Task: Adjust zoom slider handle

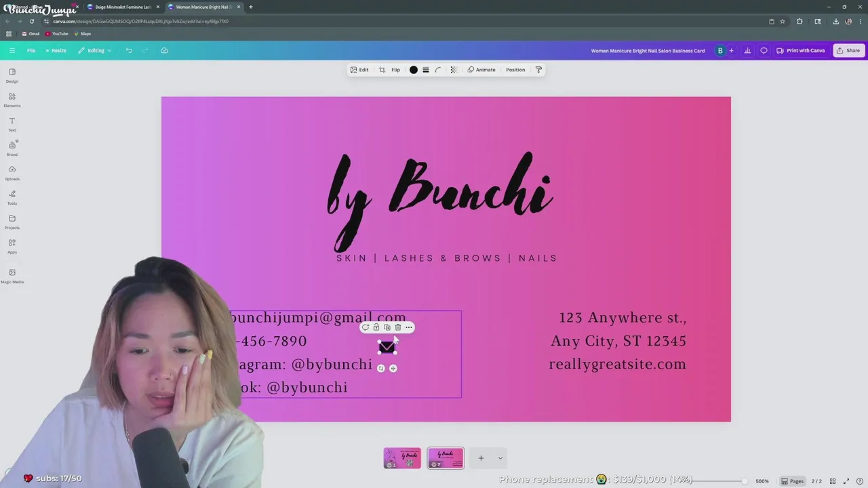Action: [744, 481]
